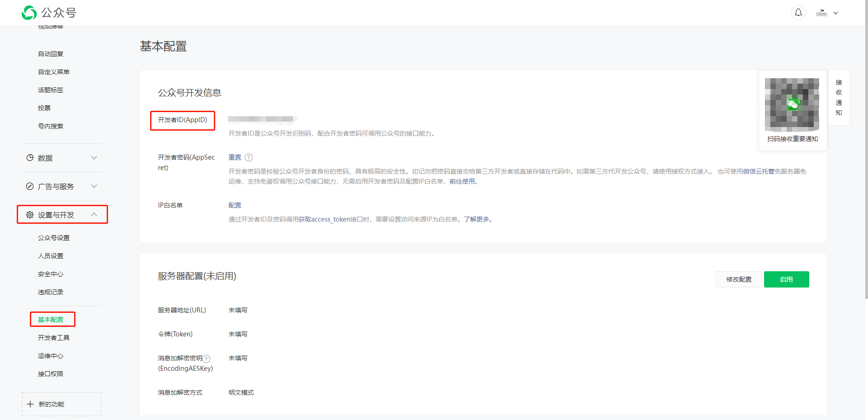Click 扫码接收重要通知 caption
Screen dimensions: 868x420
pyautogui.click(x=793, y=139)
